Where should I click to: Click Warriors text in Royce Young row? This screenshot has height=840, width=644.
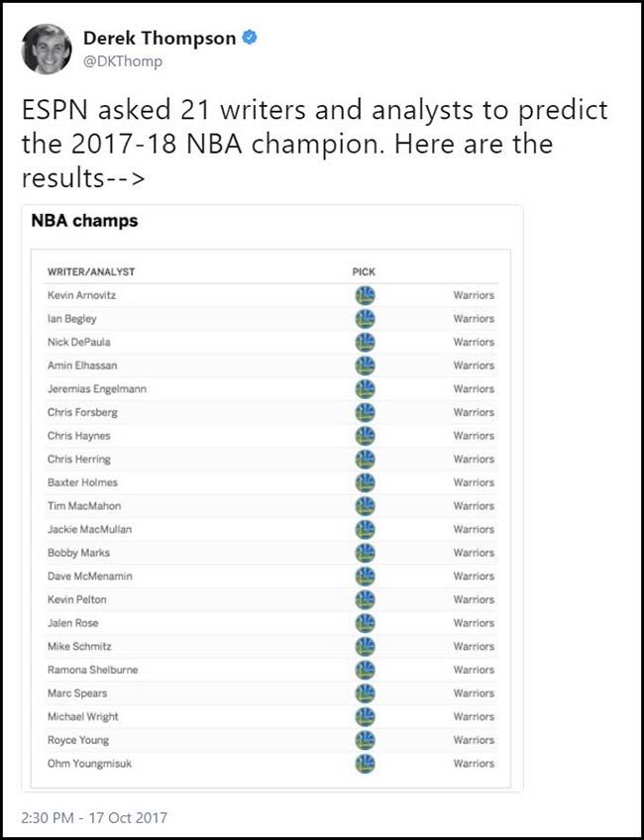pyautogui.click(x=474, y=740)
